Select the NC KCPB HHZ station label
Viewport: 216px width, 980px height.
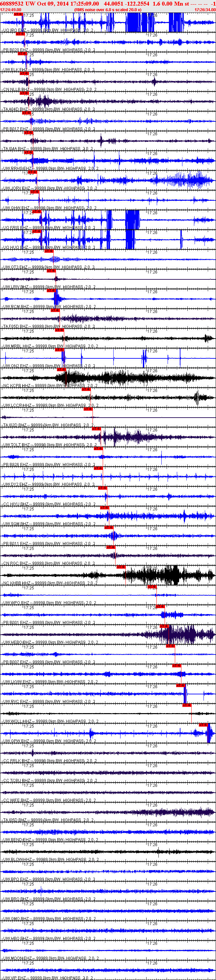point(50,386)
